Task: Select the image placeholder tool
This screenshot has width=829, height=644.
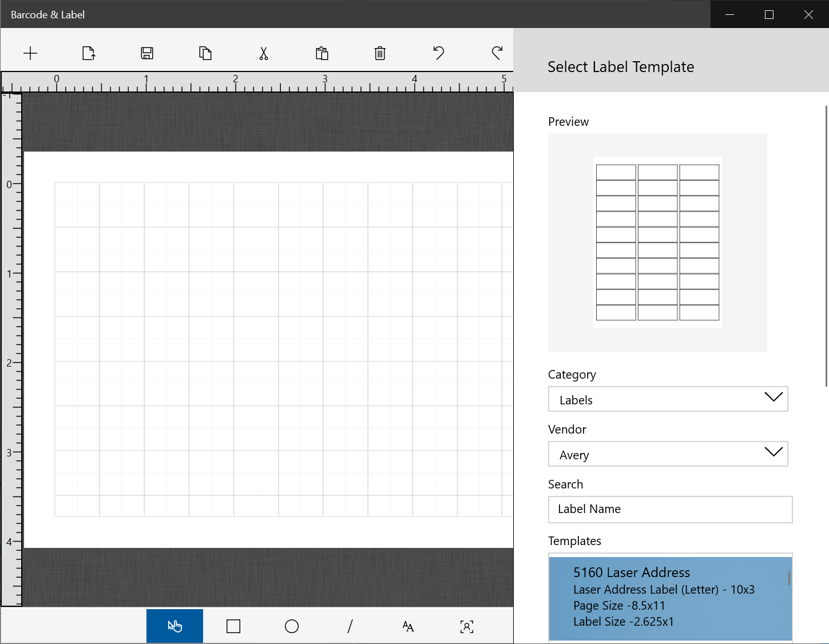Action: [x=467, y=626]
